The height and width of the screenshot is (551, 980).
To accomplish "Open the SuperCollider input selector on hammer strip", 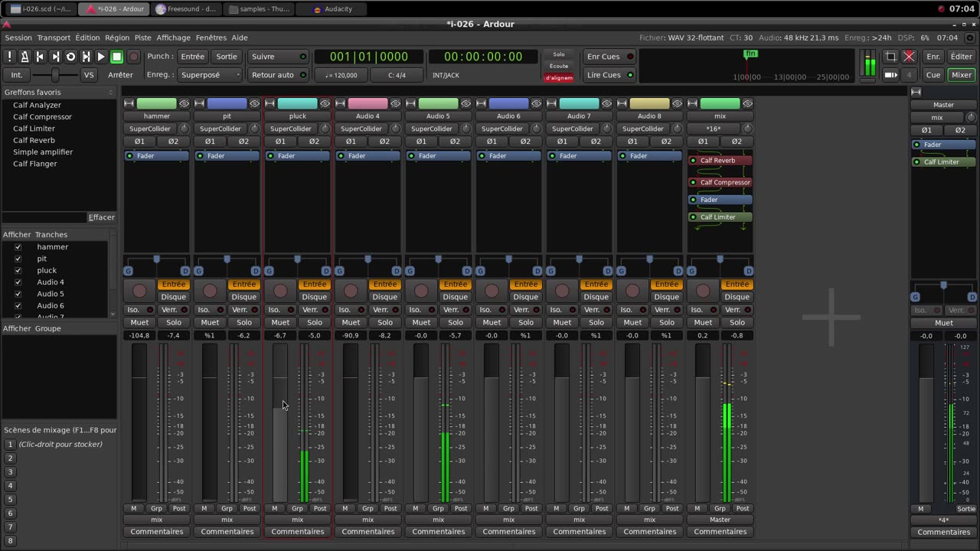I will pos(150,129).
